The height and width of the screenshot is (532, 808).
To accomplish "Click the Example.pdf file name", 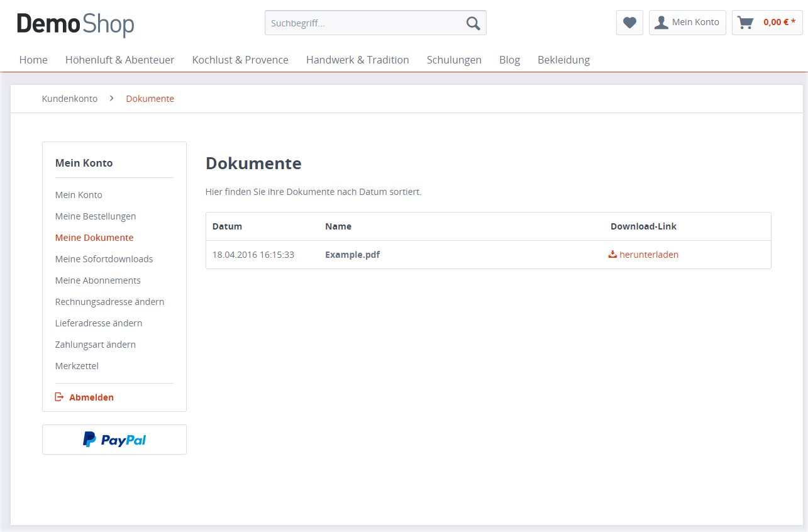I will pyautogui.click(x=352, y=255).
